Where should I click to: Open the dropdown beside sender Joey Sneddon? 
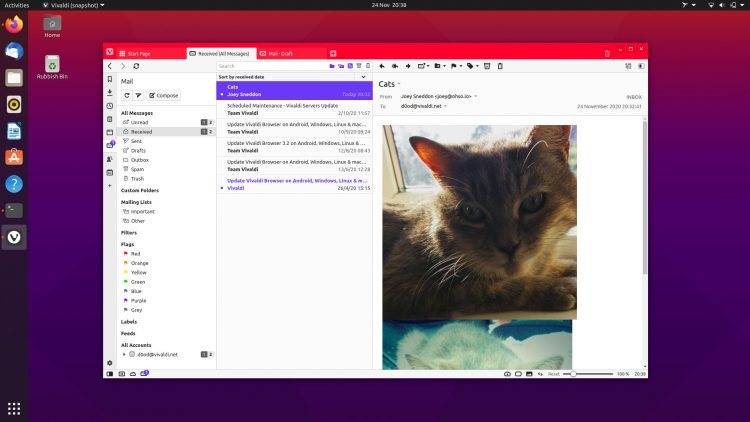(475, 96)
